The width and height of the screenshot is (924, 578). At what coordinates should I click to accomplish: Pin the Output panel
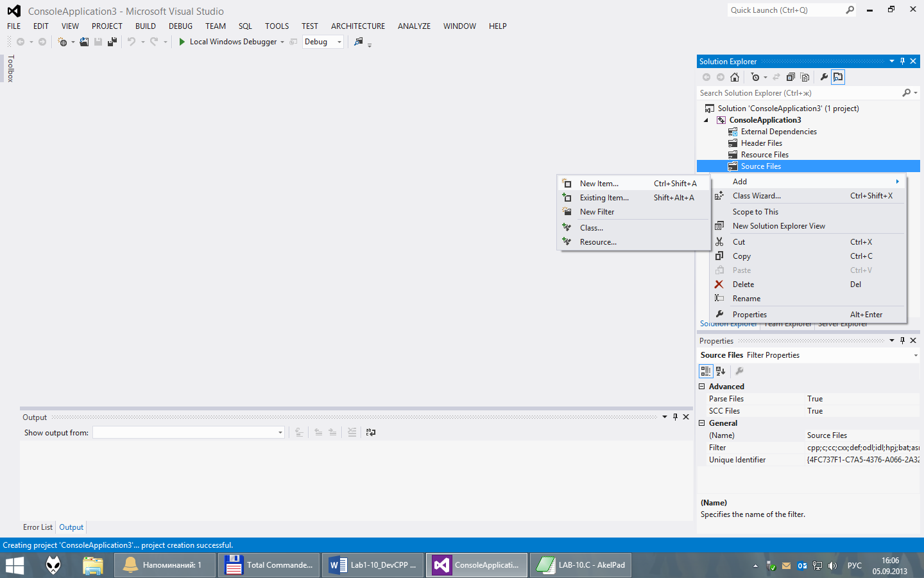pos(675,417)
